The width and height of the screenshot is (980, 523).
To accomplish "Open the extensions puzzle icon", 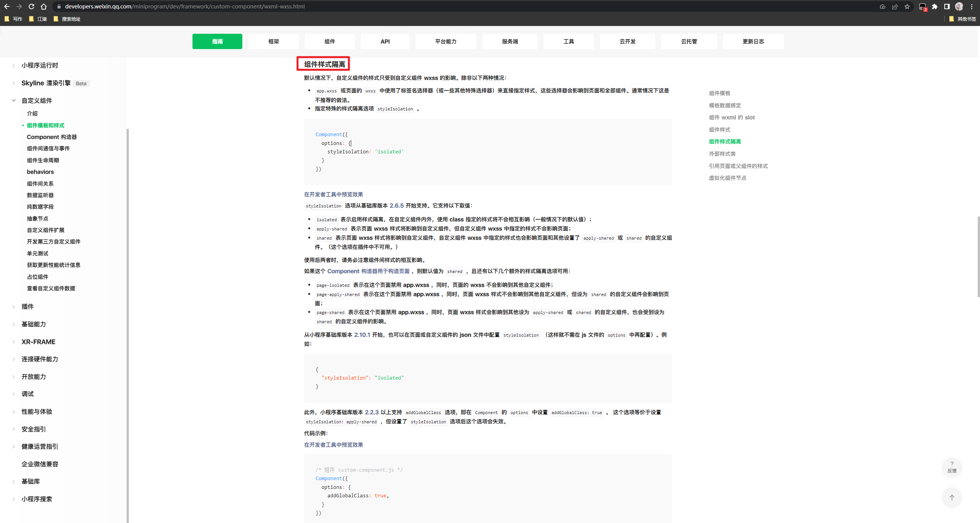I will click(935, 7).
